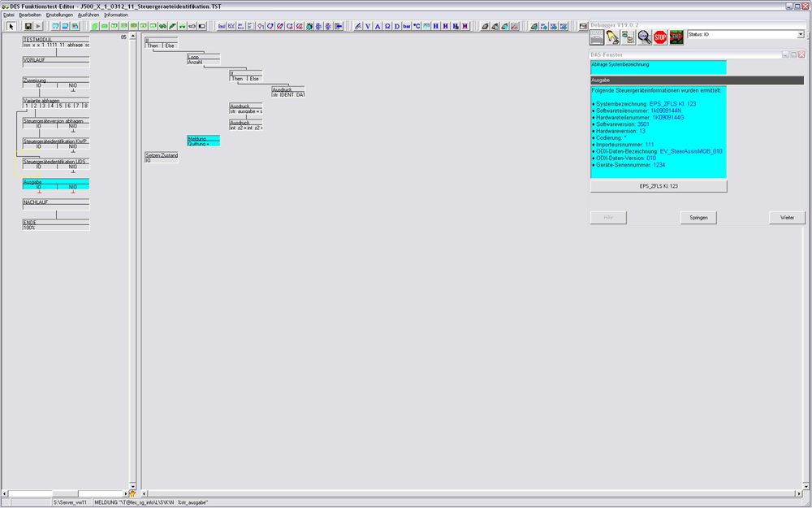
Task: Open the Einstellungen menu
Action: click(59, 15)
